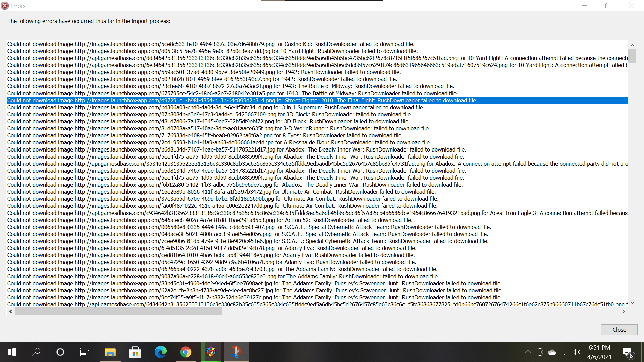Select Abadox gamesdbase connection attempt error line
644x362 pixels.
coord(317,164)
